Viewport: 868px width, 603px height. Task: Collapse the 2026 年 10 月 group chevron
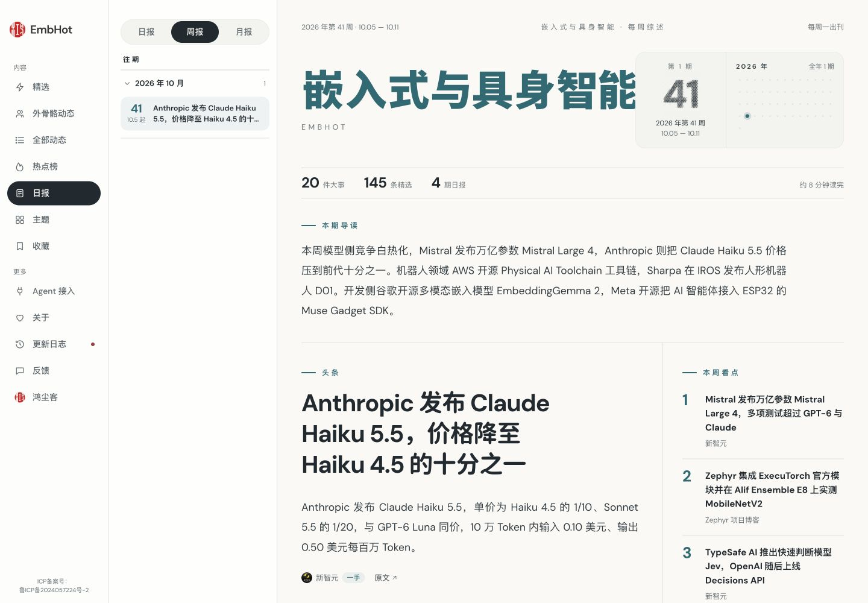pos(127,83)
